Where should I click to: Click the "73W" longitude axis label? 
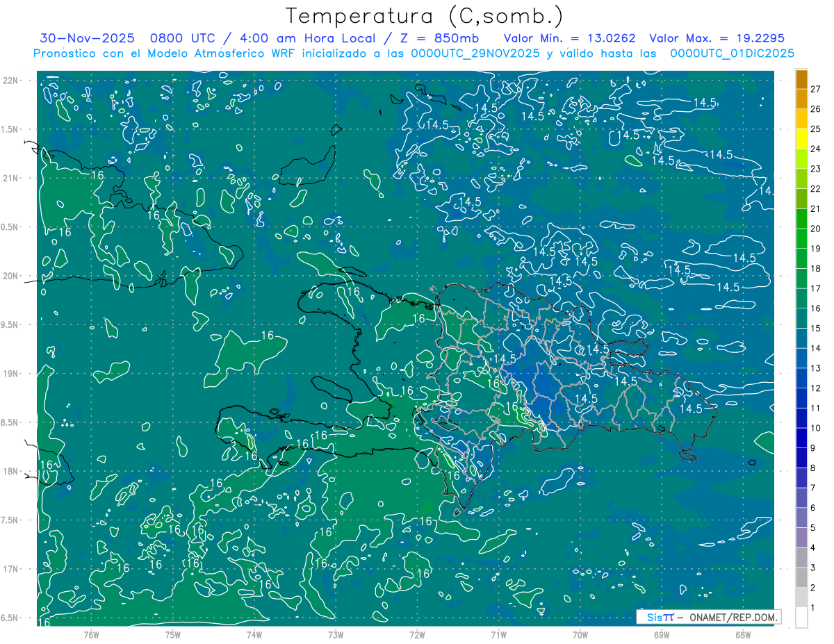[x=336, y=634]
